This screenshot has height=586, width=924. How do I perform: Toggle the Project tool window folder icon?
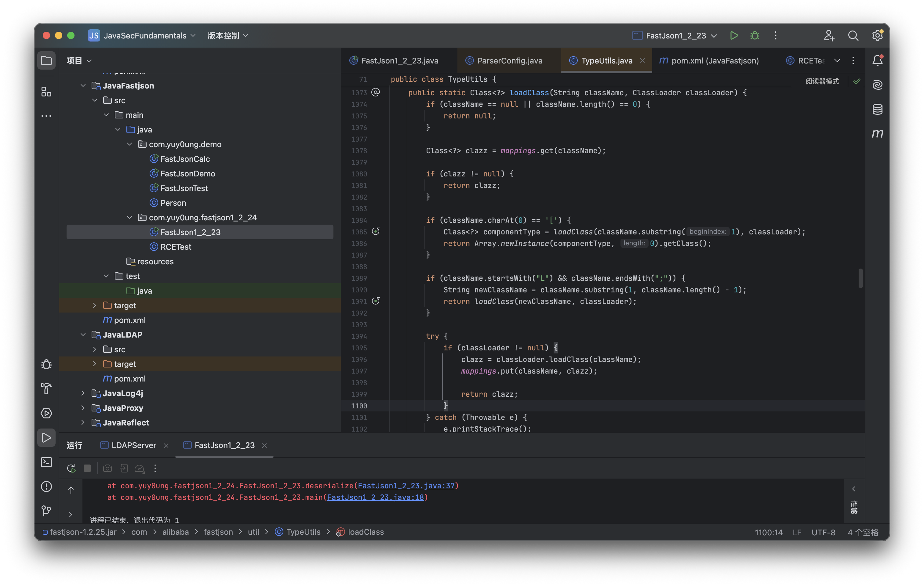tap(46, 61)
